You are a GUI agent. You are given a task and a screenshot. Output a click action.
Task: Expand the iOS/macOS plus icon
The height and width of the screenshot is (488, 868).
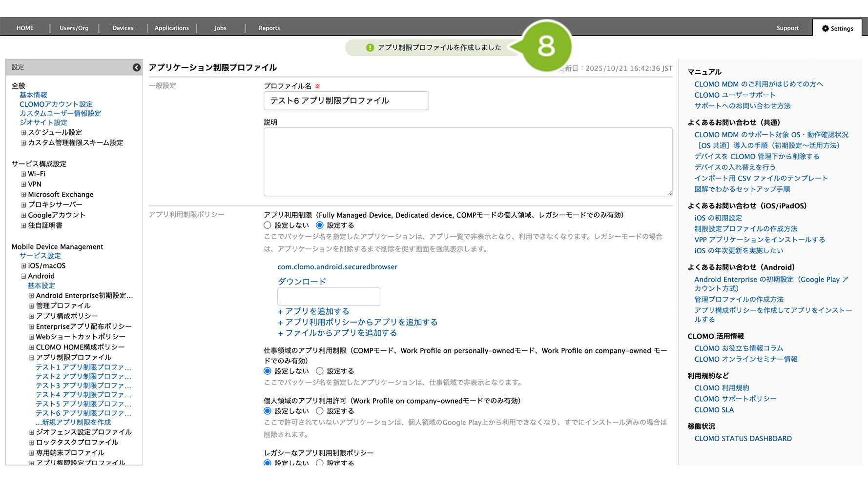23,266
